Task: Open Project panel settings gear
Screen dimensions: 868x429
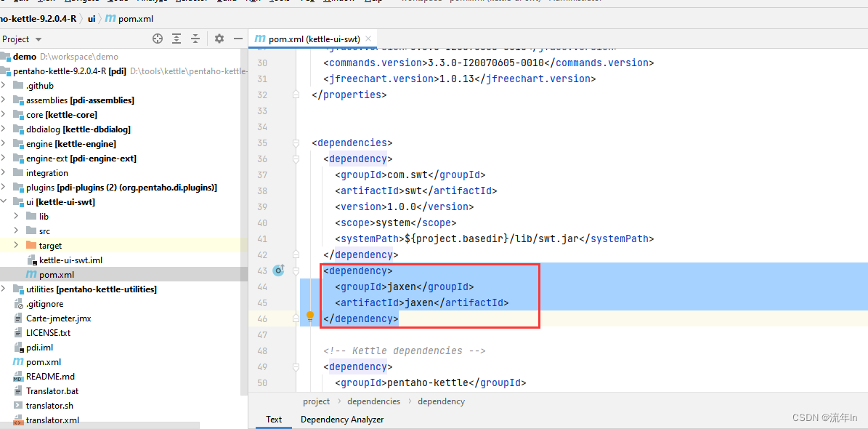Action: point(219,39)
